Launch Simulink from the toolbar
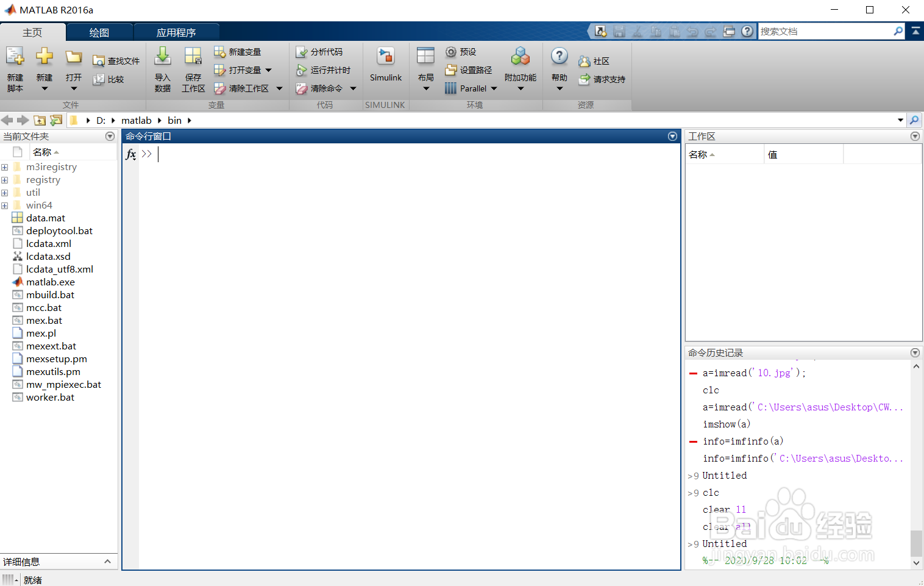 386,65
